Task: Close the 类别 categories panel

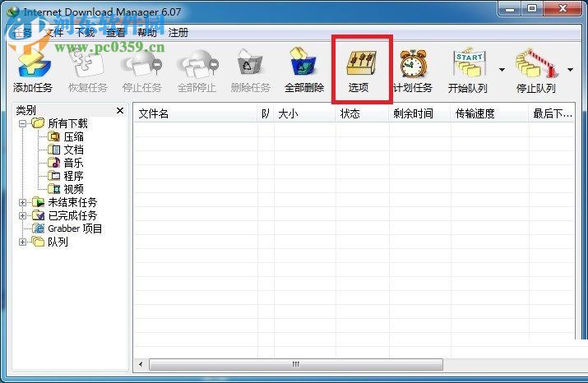Action: click(x=120, y=111)
